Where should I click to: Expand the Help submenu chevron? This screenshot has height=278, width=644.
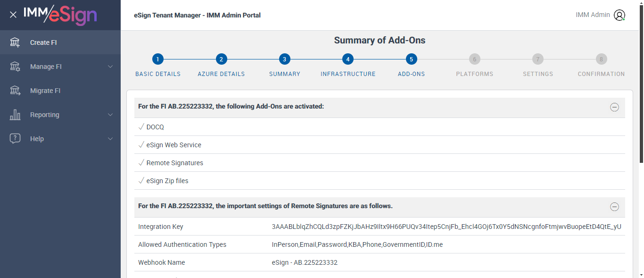tap(110, 139)
